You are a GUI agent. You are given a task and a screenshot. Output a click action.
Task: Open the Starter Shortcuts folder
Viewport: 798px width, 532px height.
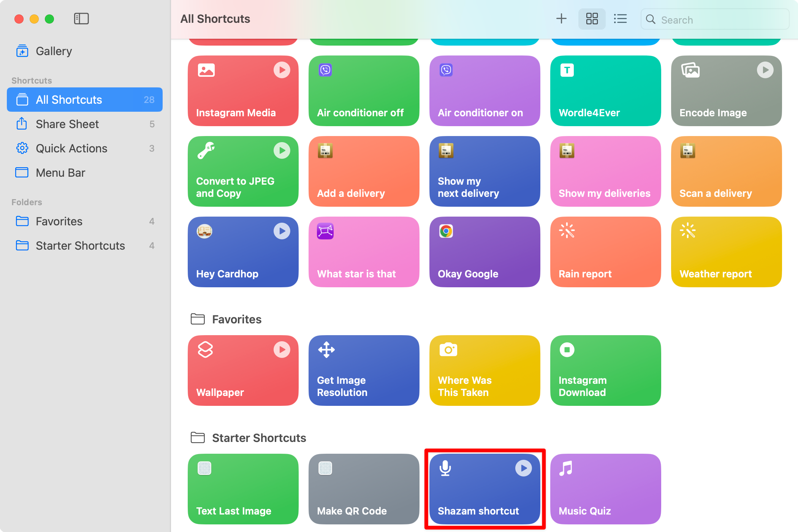click(81, 245)
